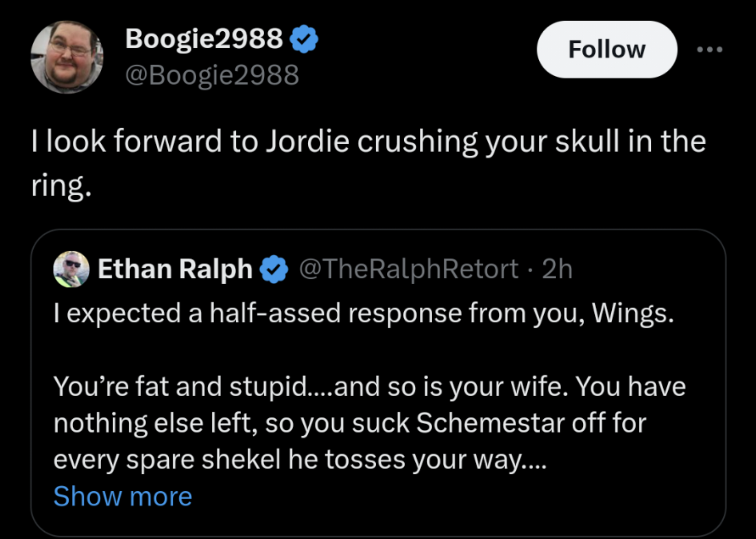Open the three-dot more options menu
This screenshot has height=539, width=756.
(709, 49)
